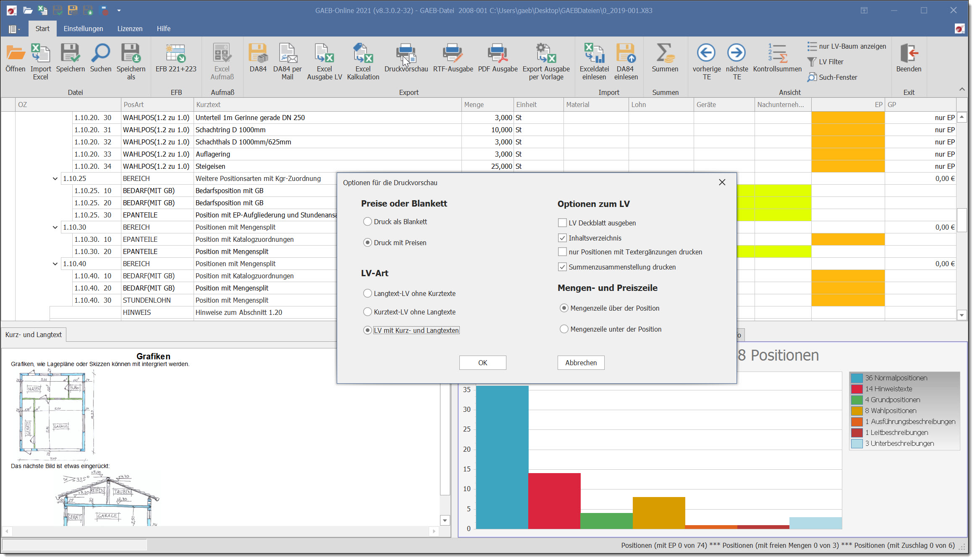Save with the Speichern icon

[x=70, y=58]
